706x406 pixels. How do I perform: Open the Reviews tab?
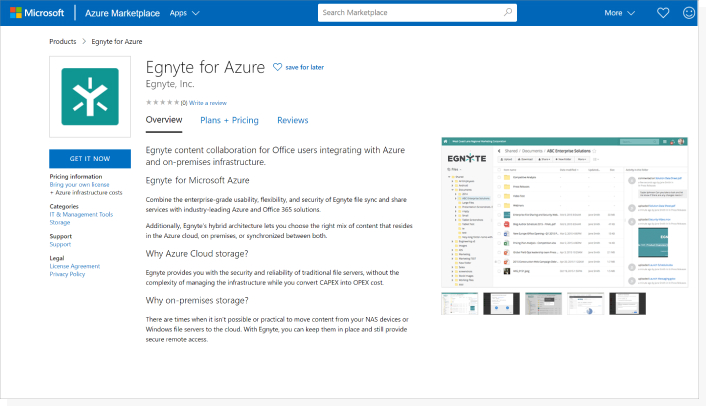tap(293, 120)
